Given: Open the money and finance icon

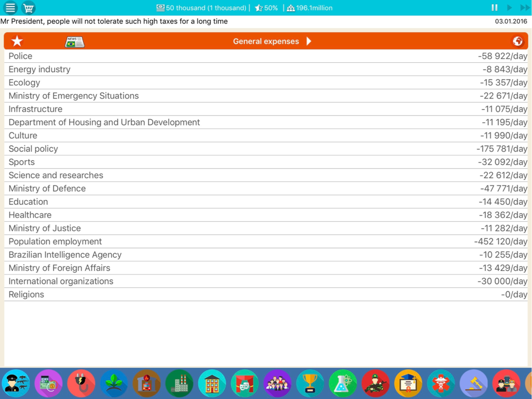Looking at the screenshot, I should [x=48, y=384].
